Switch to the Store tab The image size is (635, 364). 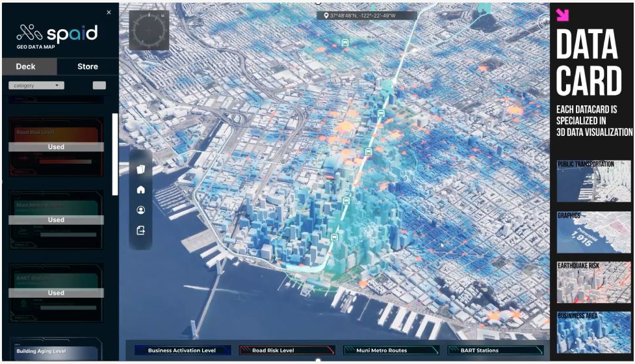point(88,66)
